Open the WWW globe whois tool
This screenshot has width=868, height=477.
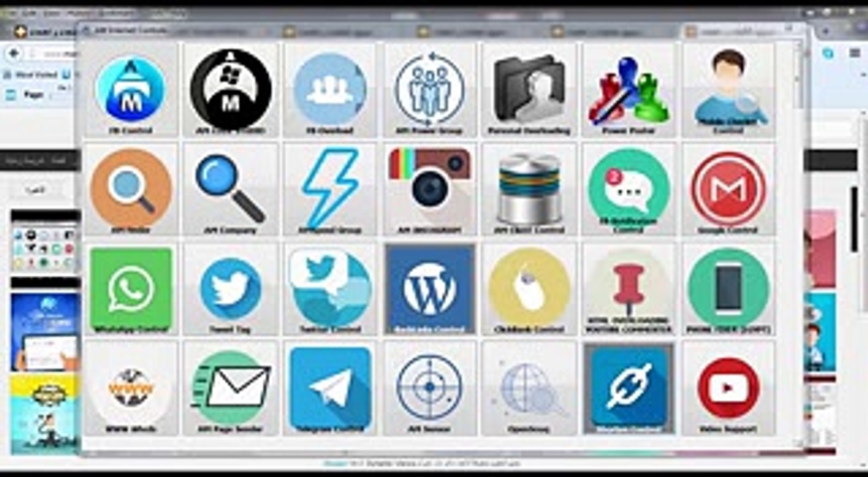tap(131, 388)
